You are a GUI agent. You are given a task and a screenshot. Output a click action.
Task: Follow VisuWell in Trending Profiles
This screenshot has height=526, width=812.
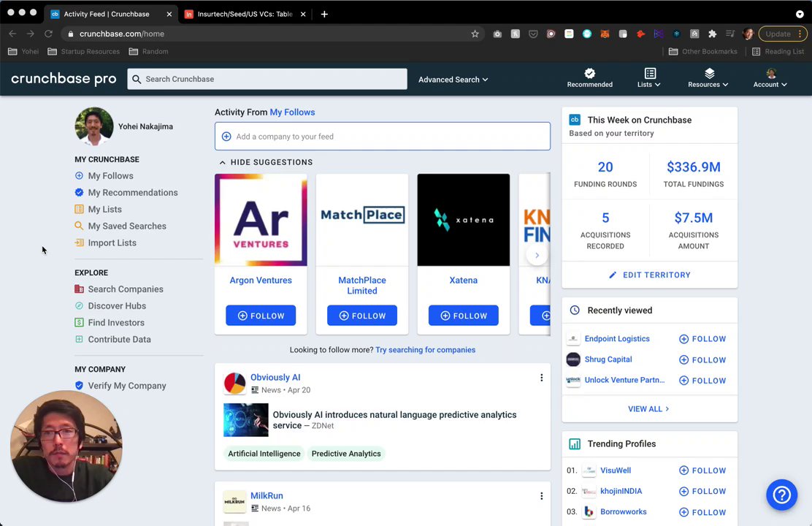click(702, 470)
